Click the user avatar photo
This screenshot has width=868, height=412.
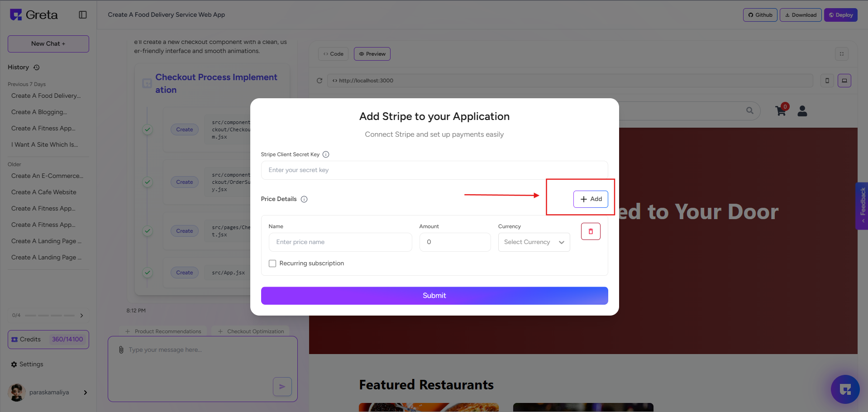point(17,393)
